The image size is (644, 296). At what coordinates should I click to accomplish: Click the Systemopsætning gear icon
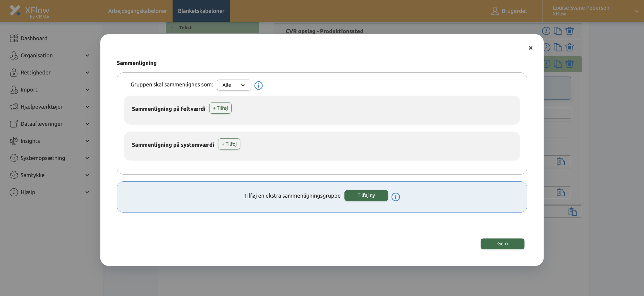pyautogui.click(x=14, y=158)
